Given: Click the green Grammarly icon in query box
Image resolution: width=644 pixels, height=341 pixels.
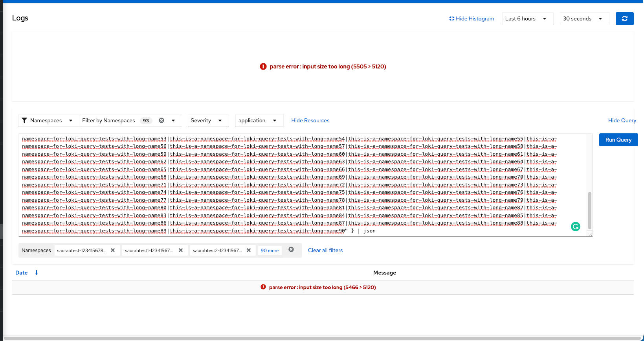Looking at the screenshot, I should 576,227.
